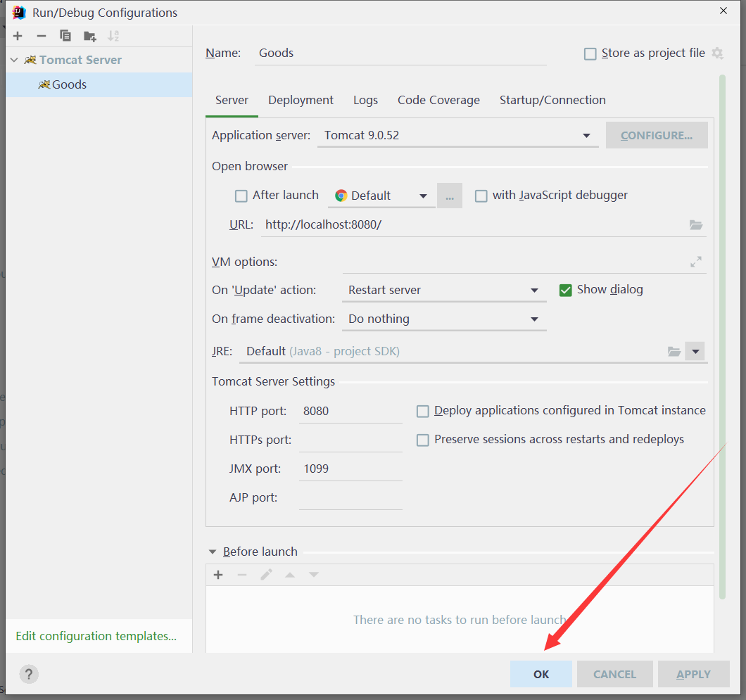Open On frame deactivation dropdown
746x700 pixels.
(x=444, y=319)
